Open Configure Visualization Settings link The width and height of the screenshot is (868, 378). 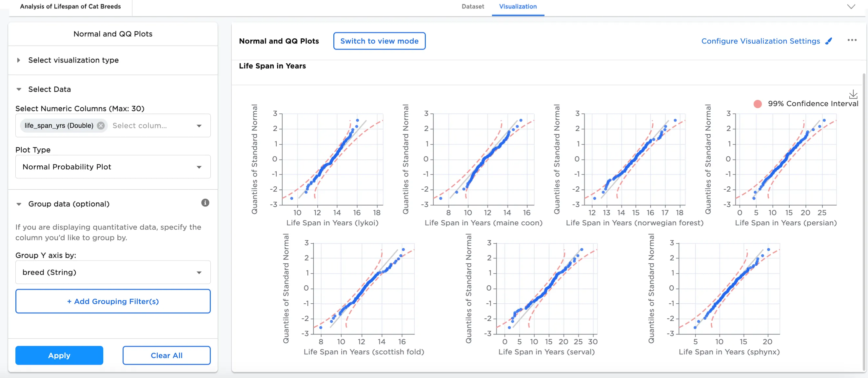tap(760, 41)
